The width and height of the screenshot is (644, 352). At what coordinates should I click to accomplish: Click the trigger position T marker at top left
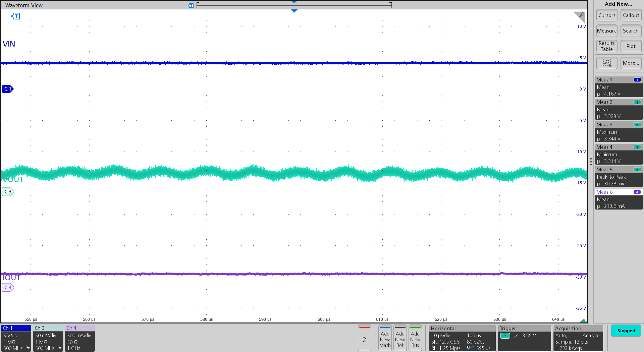point(15,16)
